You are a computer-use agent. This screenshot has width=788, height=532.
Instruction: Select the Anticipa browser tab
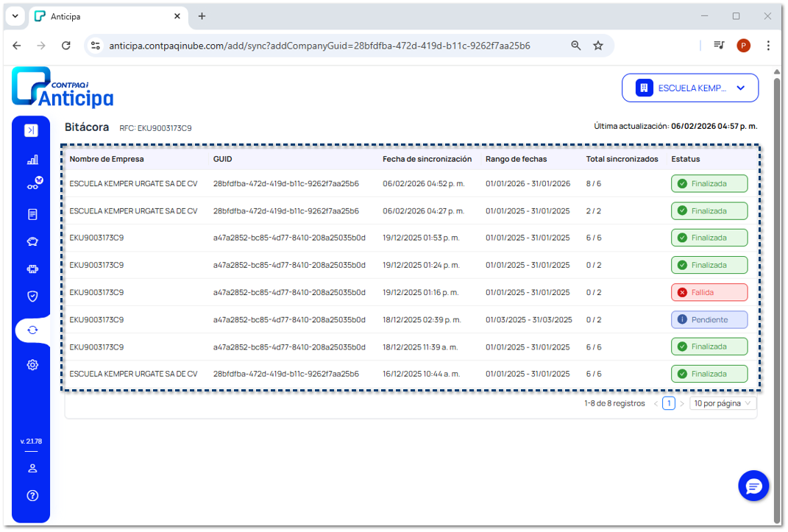(103, 16)
